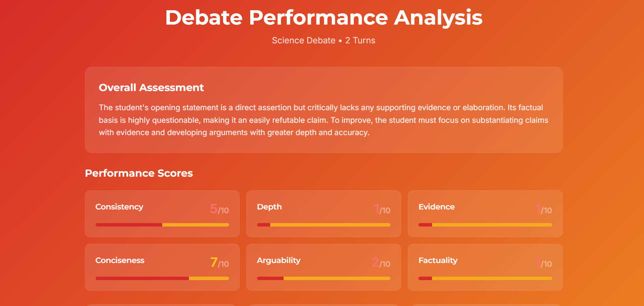The width and height of the screenshot is (644, 306).
Task: Select the Arguability card label
Action: pos(278,260)
